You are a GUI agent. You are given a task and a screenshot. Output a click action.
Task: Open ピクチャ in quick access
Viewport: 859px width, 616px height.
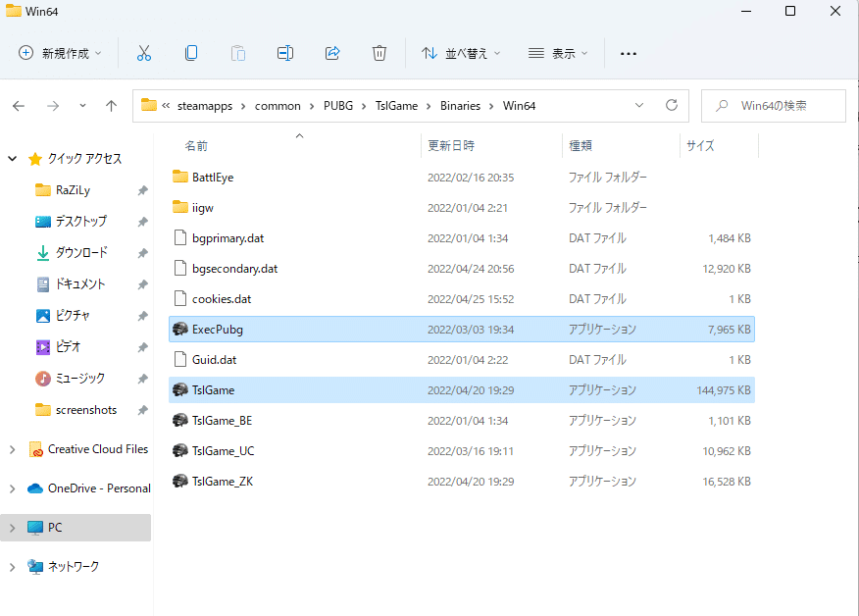[73, 316]
